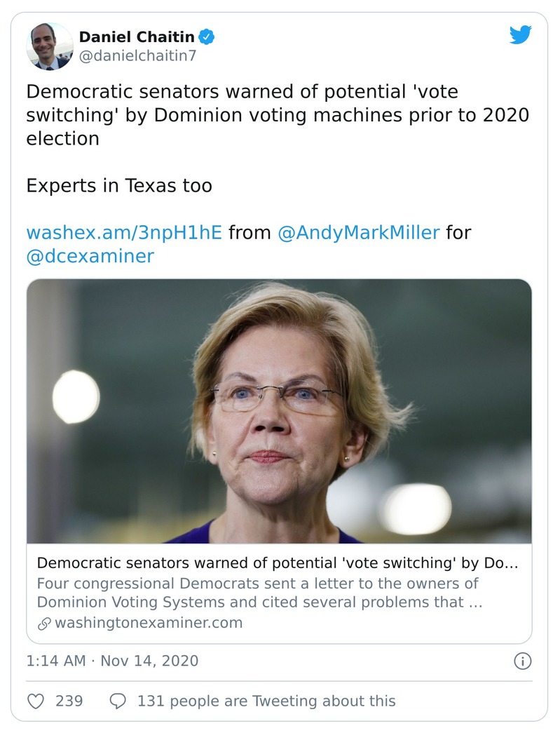Like the tweet with the heart icon
This screenshot has height=733, width=560.
(36, 701)
